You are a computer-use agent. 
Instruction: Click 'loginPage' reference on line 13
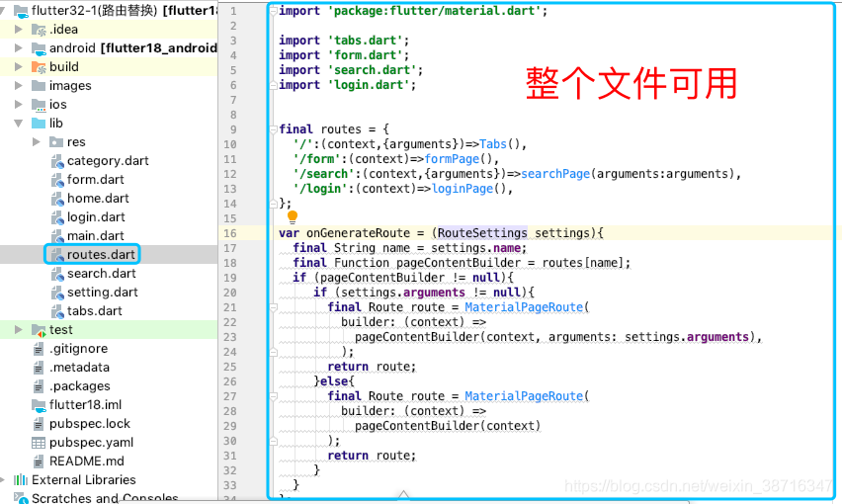point(463,189)
